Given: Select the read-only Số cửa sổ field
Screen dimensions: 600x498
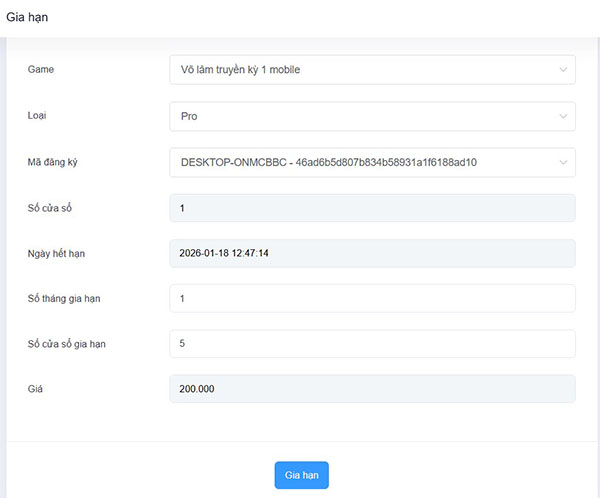Looking at the screenshot, I should (x=372, y=208).
